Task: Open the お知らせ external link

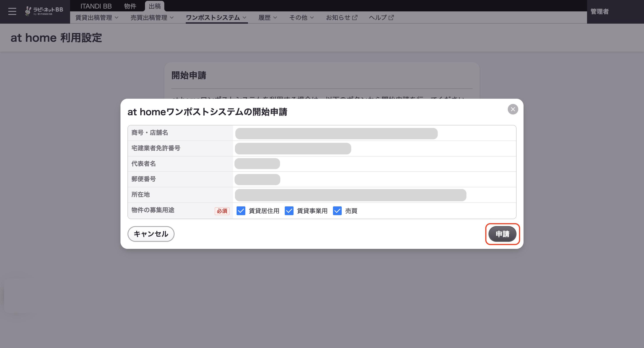Action: tap(342, 18)
